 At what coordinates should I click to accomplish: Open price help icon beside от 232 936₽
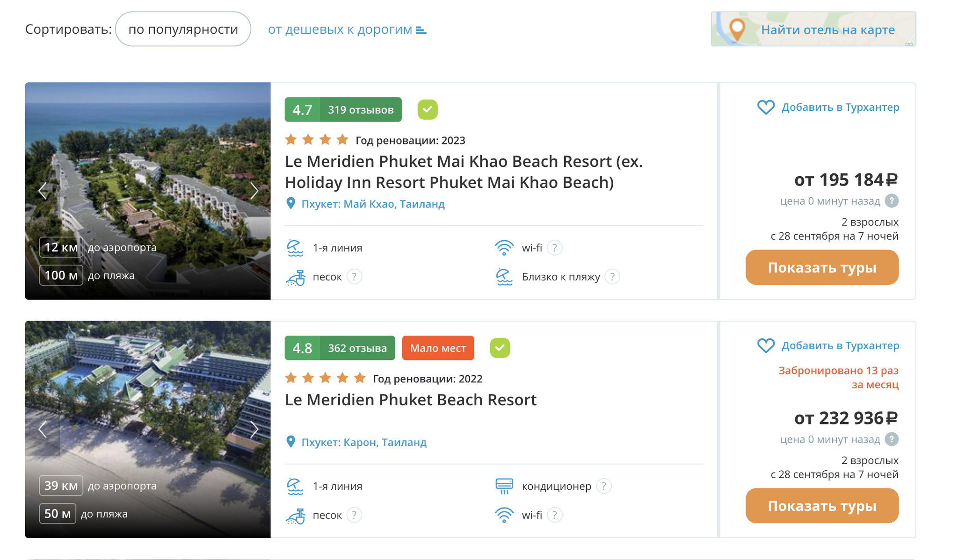pos(892,439)
